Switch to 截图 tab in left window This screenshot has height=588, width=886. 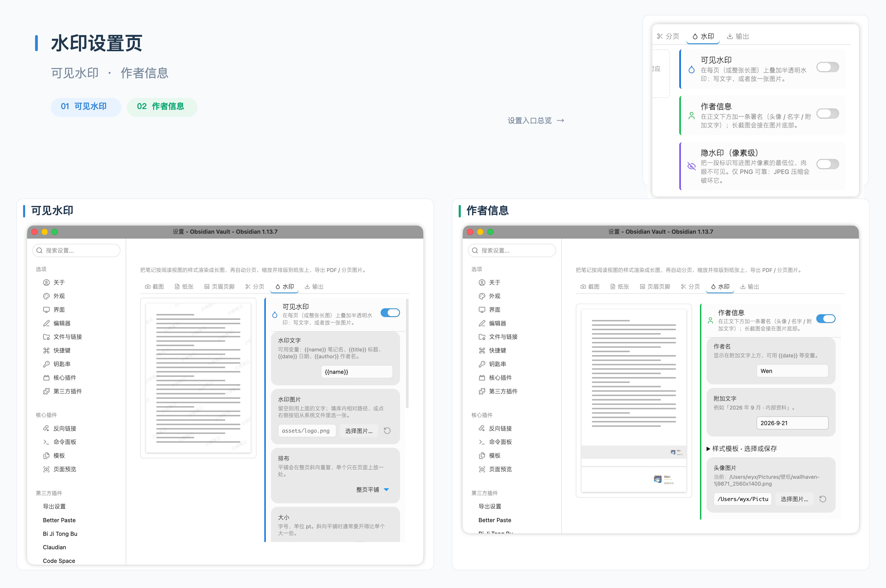[154, 286]
